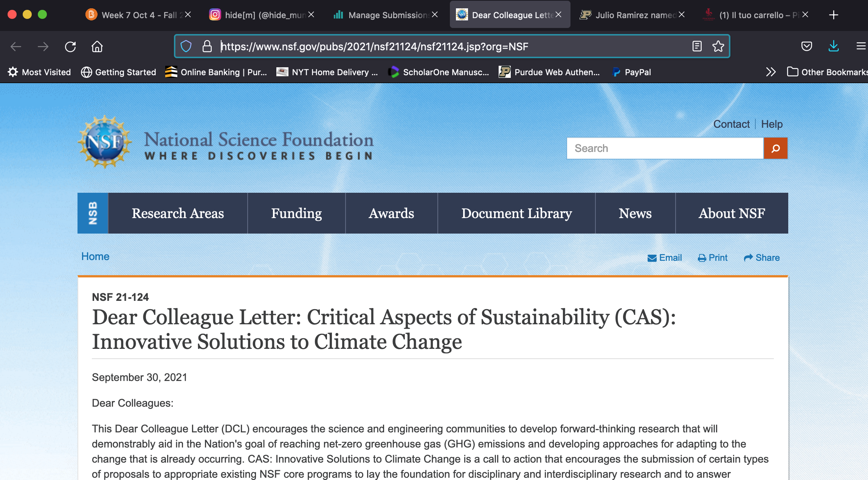The height and width of the screenshot is (480, 868).
Task: Click the Share page link
Action: pos(762,258)
